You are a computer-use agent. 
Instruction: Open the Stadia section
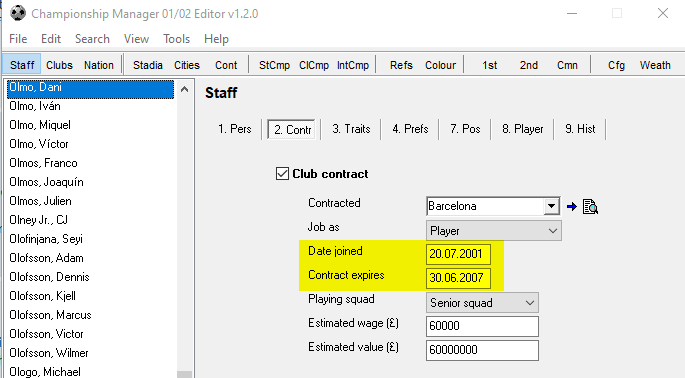coord(148,65)
